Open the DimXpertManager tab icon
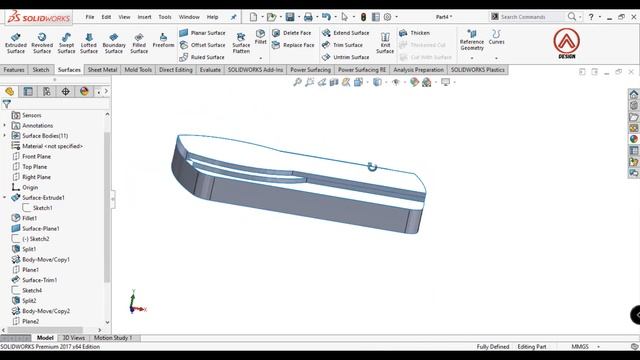The width and height of the screenshot is (640, 360). coord(66,91)
